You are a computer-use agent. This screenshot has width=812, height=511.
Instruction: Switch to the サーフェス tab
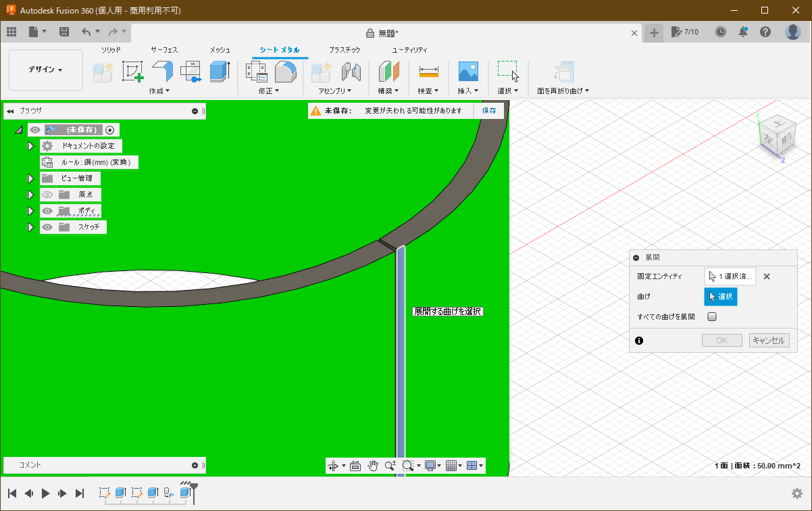[164, 50]
